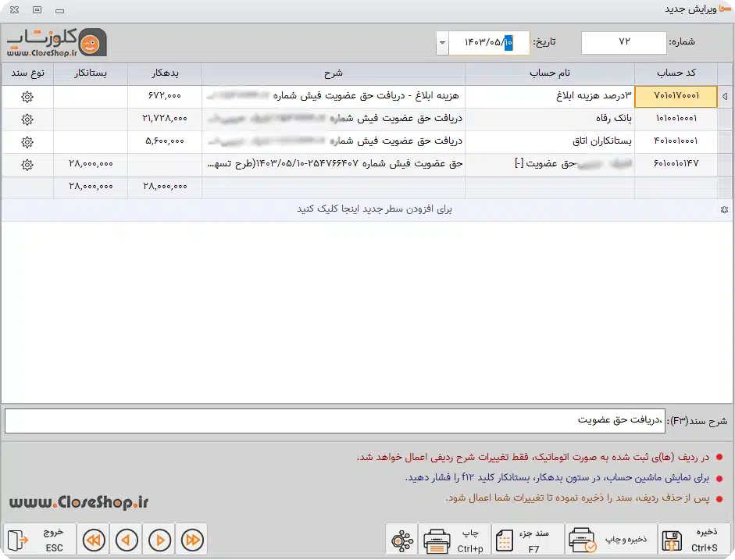Select account code cell 701017001
The image size is (735, 560).
pos(676,97)
